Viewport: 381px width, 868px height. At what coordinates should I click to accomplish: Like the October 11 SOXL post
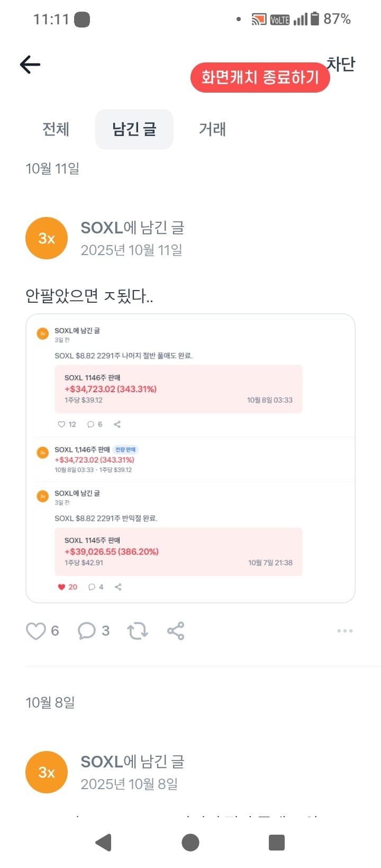pyautogui.click(x=36, y=631)
